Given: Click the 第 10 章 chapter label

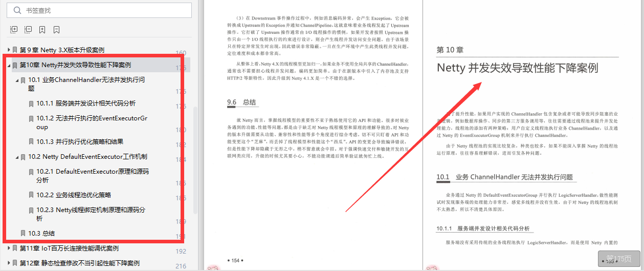Looking at the screenshot, I should click(x=450, y=50).
